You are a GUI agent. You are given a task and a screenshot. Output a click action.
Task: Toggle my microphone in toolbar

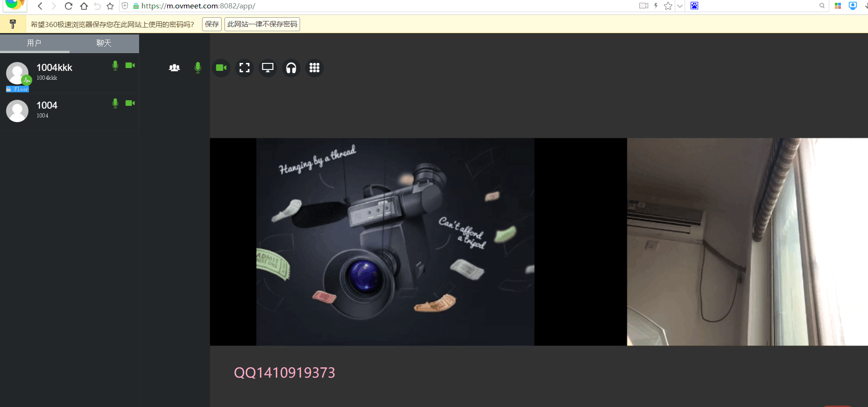(198, 68)
